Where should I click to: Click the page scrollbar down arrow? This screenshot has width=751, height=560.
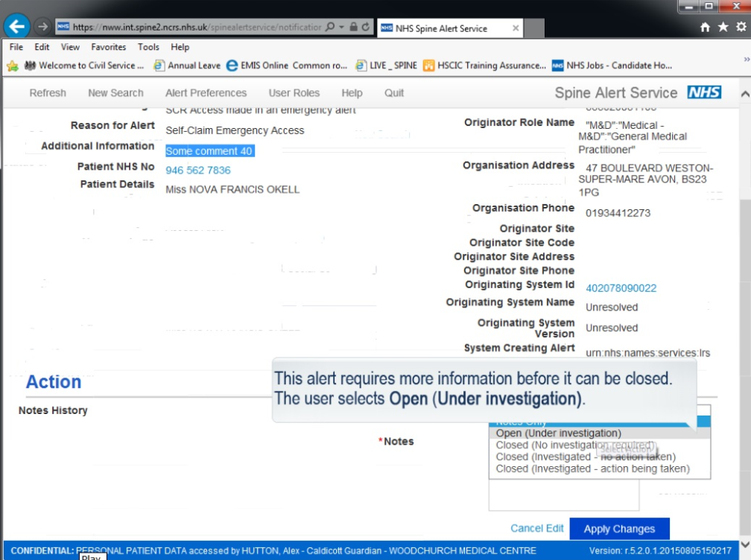[745, 544]
